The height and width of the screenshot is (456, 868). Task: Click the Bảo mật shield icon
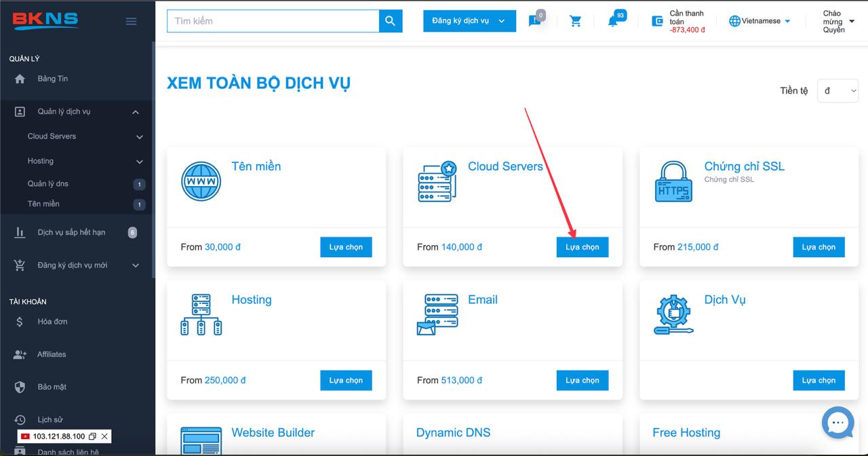(19, 387)
